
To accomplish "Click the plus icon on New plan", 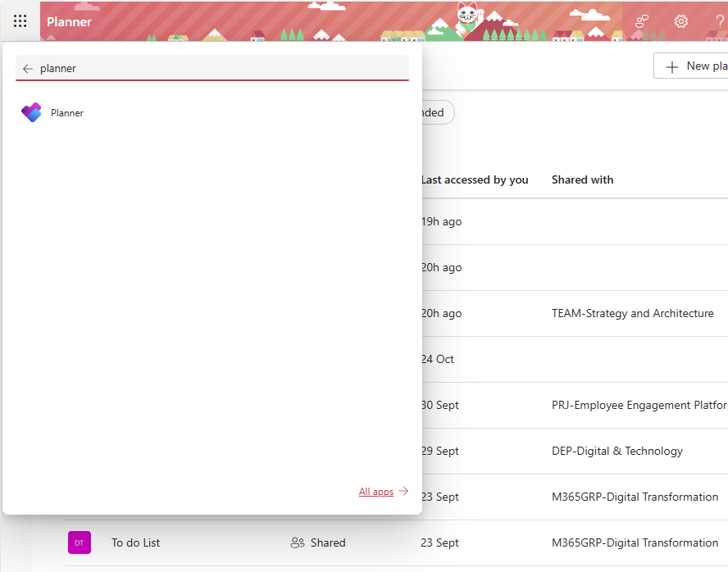I will click(x=671, y=67).
